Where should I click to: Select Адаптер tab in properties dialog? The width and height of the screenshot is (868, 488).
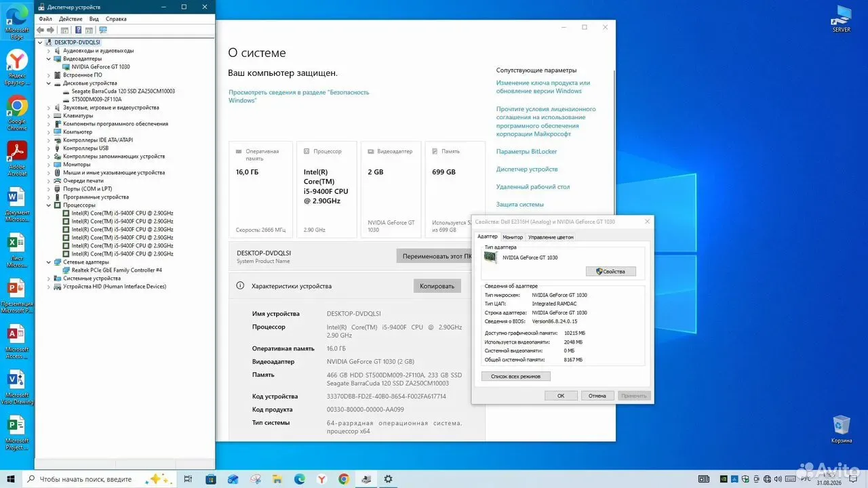487,237
